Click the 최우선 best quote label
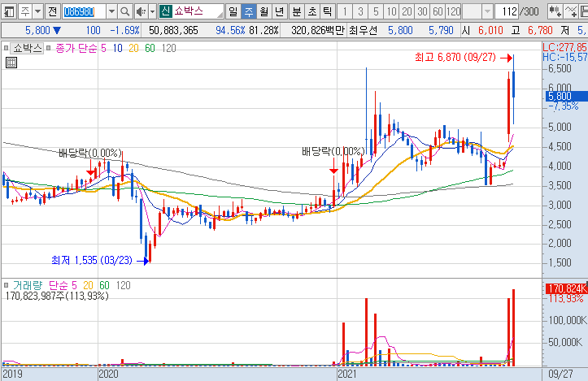Viewport: 588px width, 381px height. 363,30
